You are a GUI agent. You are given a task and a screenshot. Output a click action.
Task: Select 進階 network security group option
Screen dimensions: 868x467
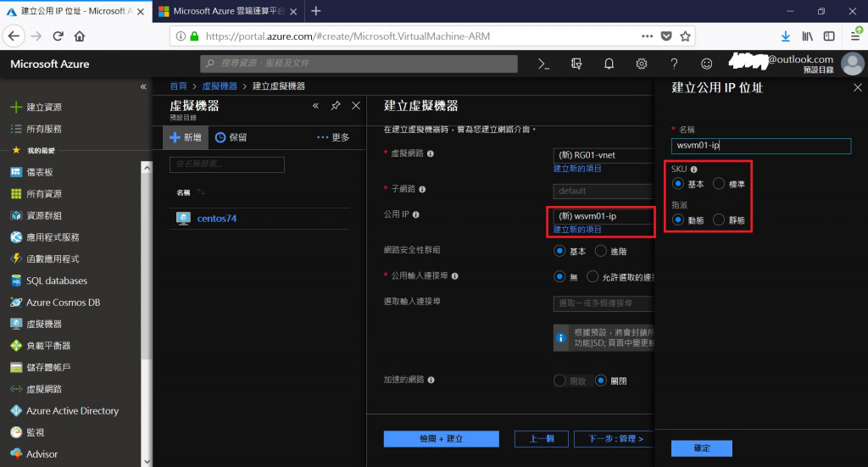[601, 251]
